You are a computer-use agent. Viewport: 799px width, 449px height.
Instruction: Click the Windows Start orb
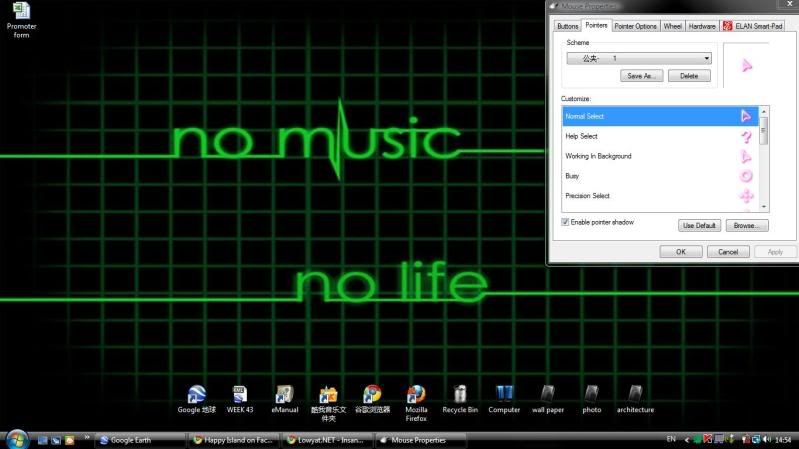coord(17,439)
